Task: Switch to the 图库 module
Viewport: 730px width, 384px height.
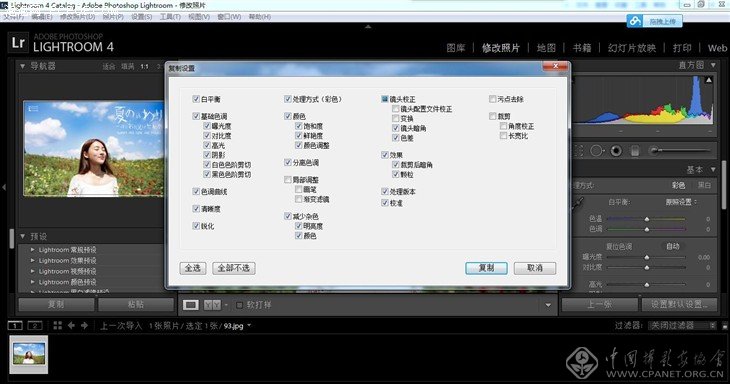Action: [455, 47]
